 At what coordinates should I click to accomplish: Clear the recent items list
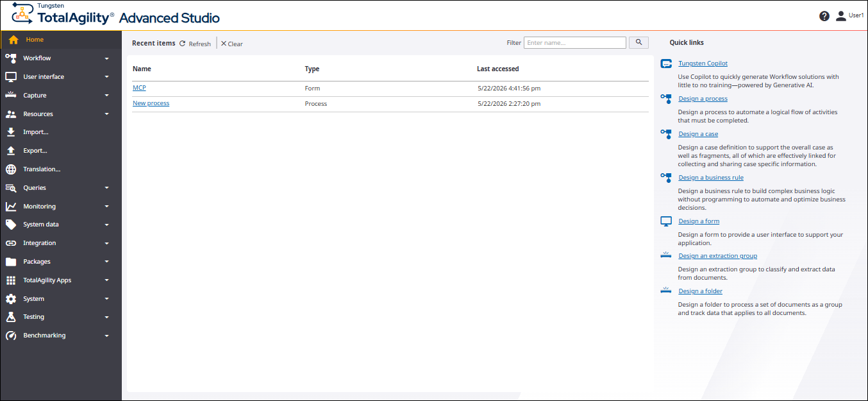[x=232, y=44]
